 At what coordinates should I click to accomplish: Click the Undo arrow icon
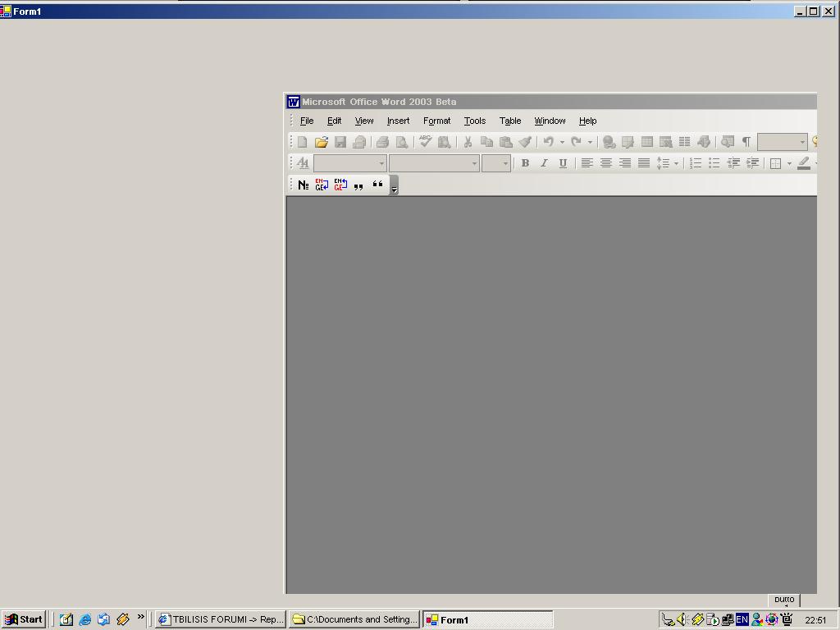(x=549, y=142)
